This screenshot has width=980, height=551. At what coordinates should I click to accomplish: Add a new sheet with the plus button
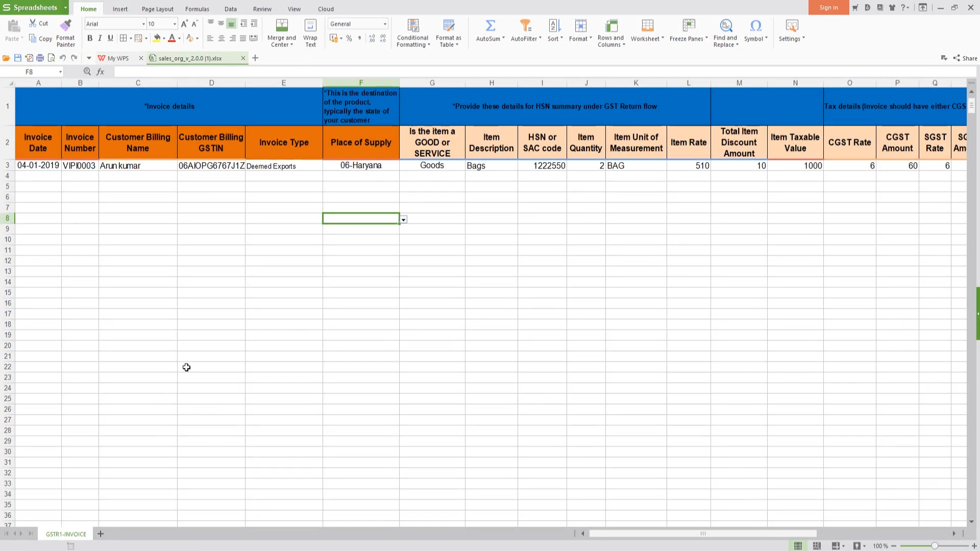point(101,534)
